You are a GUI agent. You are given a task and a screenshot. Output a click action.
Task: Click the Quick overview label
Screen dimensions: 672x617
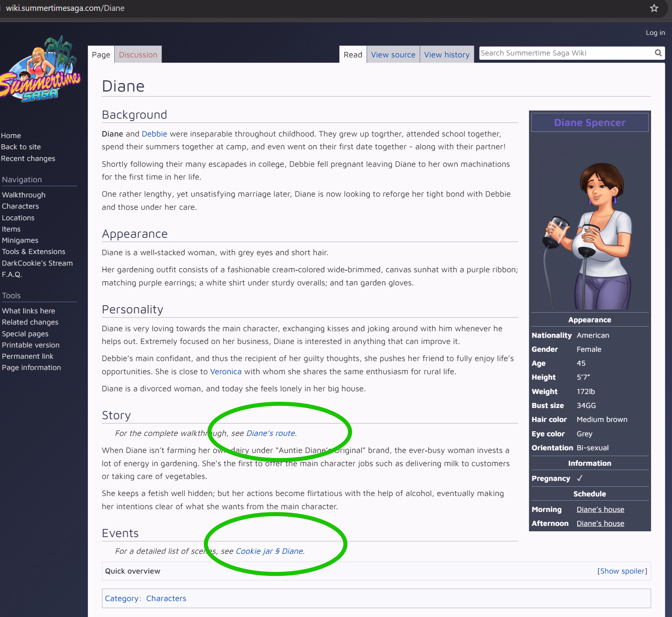[133, 571]
